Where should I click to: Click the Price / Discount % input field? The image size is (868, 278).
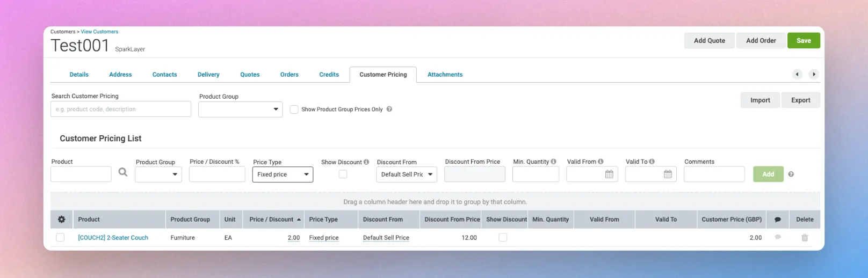[x=217, y=174]
